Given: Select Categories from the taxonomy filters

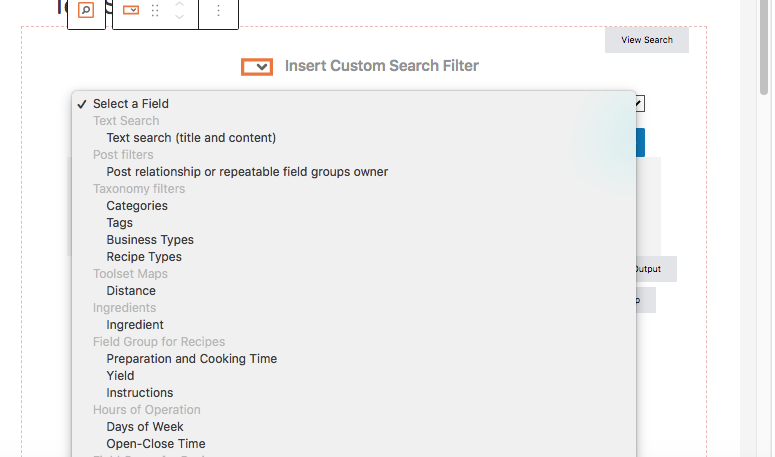Looking at the screenshot, I should point(137,206).
